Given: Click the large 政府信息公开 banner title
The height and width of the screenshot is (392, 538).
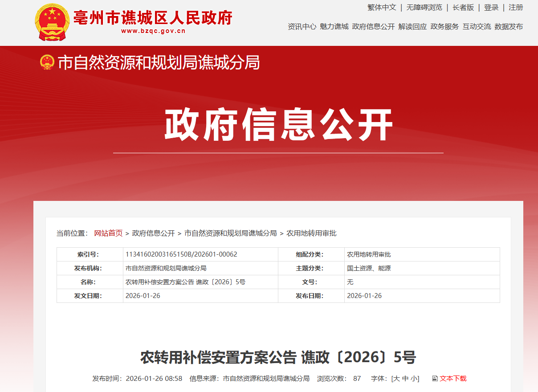Looking at the screenshot, I should (x=278, y=125).
